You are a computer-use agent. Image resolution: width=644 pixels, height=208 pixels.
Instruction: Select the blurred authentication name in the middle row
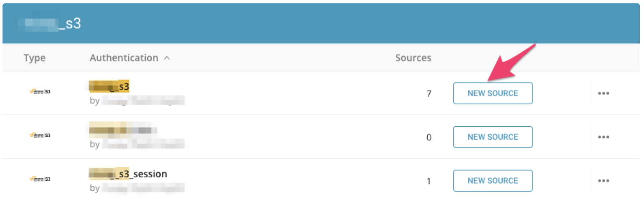pyautogui.click(x=122, y=130)
